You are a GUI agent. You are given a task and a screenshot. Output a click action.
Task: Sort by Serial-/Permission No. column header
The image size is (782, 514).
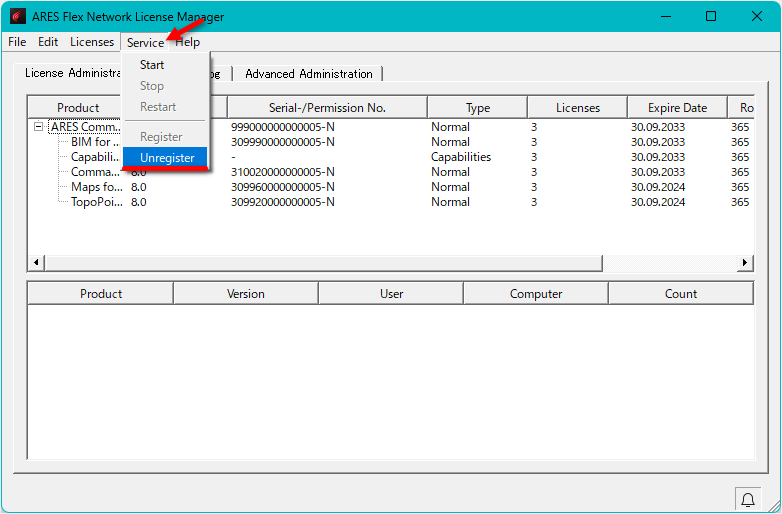click(327, 108)
